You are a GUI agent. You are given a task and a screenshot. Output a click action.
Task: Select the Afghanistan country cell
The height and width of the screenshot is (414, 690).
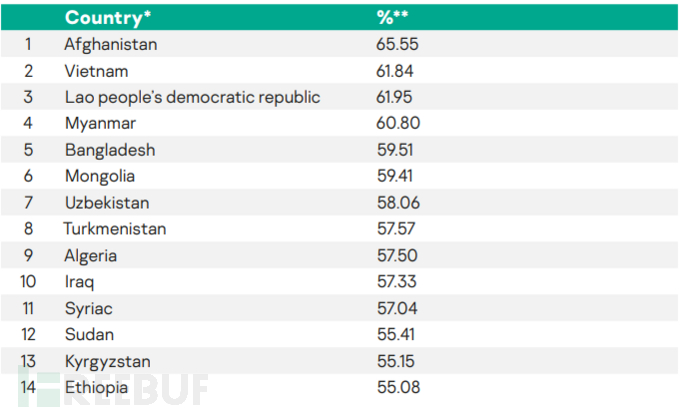pos(110,44)
